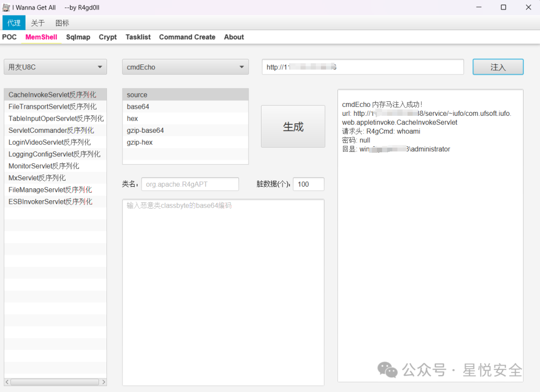The image size is (540, 392).
Task: Close the I Wanna Get All window
Action: click(528, 7)
